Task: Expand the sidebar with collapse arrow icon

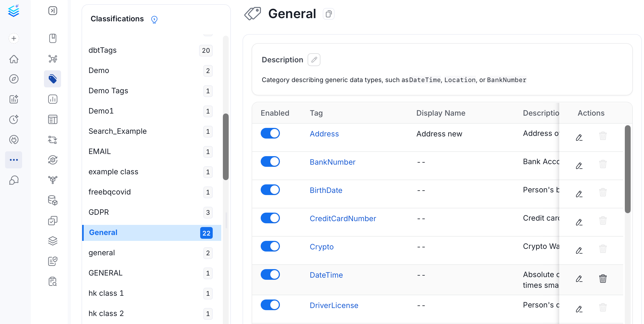Action: click(53, 11)
